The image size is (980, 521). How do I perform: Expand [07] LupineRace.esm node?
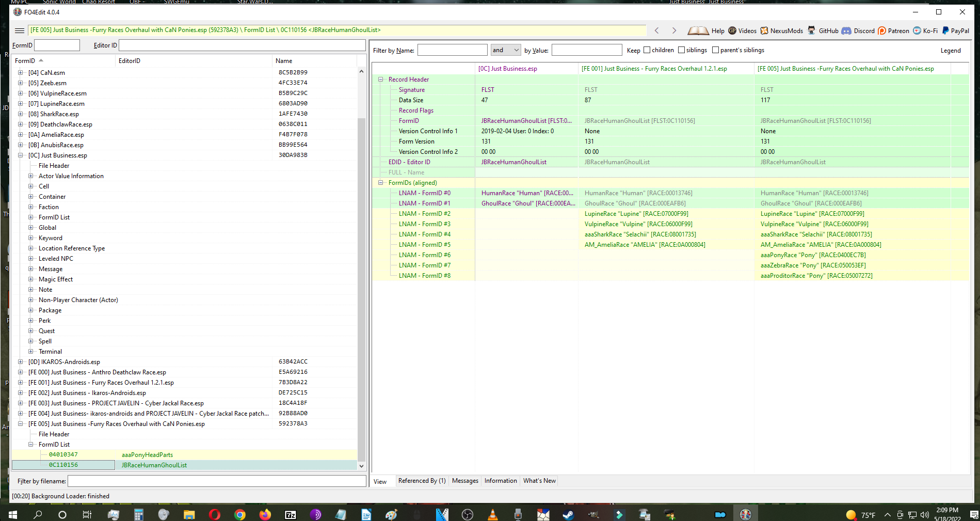pos(20,104)
